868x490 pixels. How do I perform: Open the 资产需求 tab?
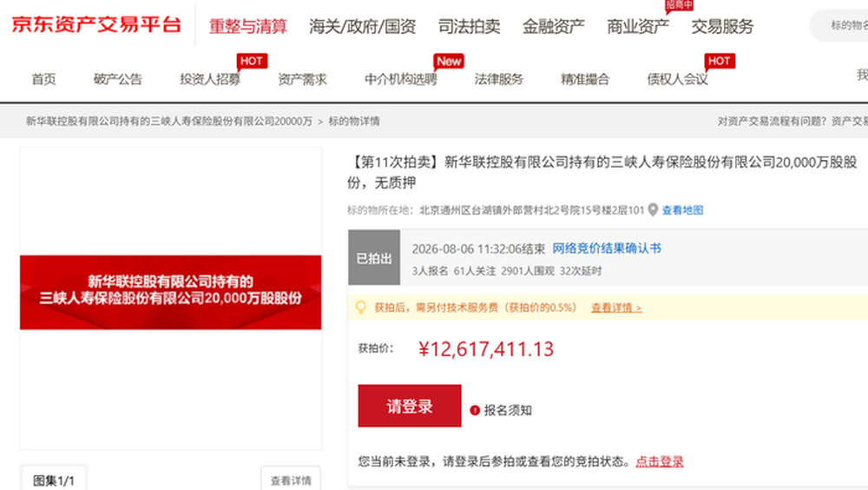point(302,79)
